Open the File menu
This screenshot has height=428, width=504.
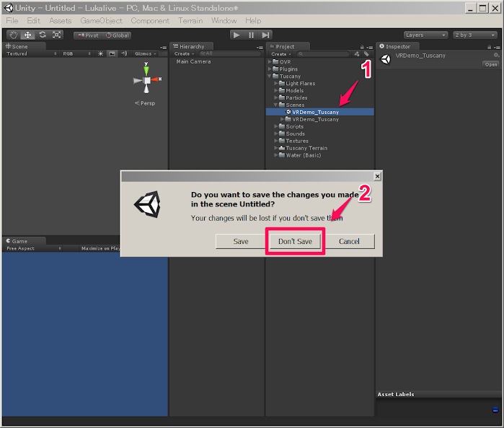[x=12, y=21]
